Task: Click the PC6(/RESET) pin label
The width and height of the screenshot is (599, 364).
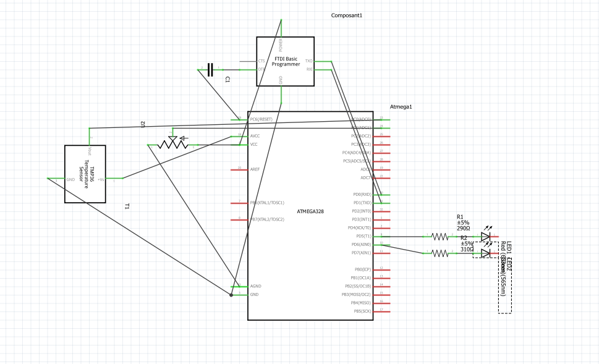Action: pyautogui.click(x=261, y=119)
